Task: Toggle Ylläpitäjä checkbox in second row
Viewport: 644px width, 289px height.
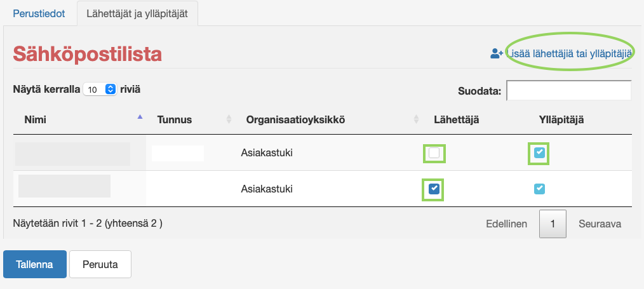Action: (539, 189)
